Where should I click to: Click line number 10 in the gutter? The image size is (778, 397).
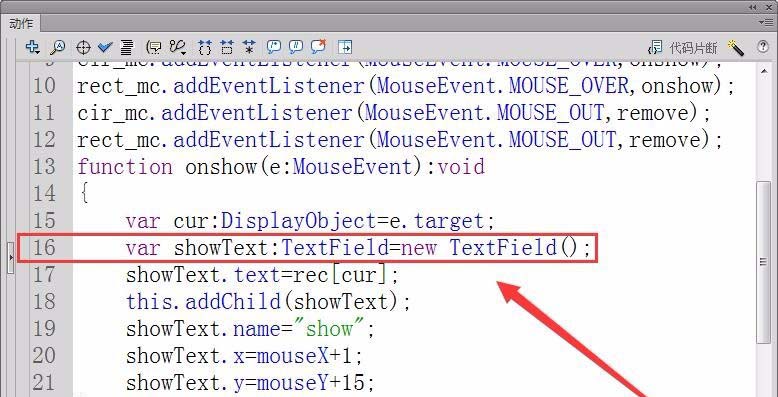point(44,86)
